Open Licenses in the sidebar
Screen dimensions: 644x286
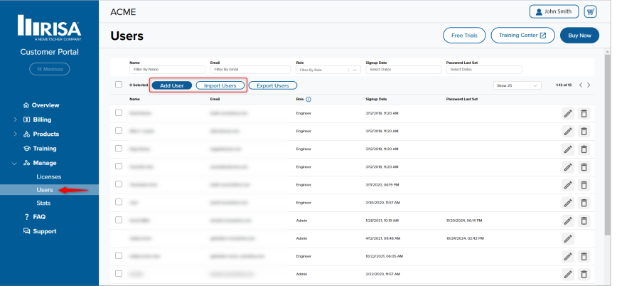(49, 176)
